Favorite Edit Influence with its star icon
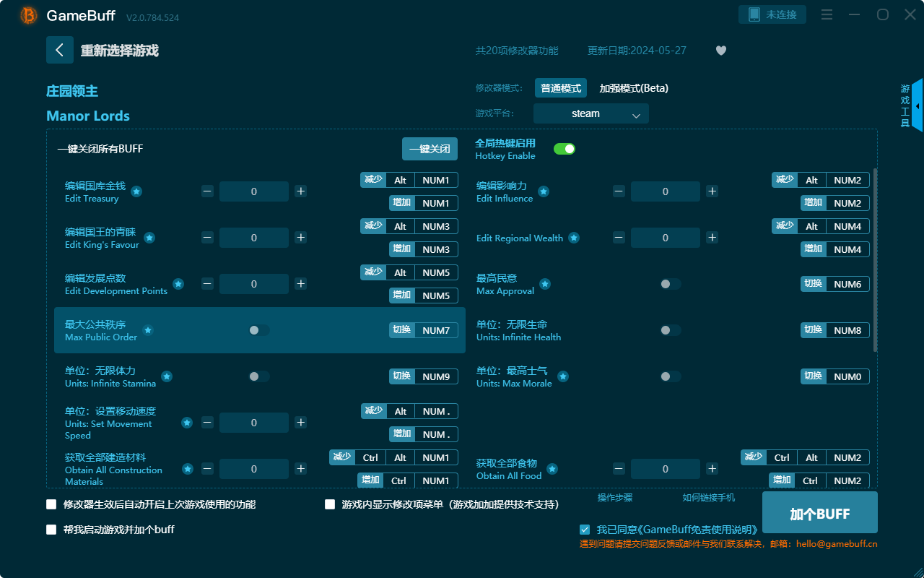This screenshot has height=578, width=924. pyautogui.click(x=544, y=191)
